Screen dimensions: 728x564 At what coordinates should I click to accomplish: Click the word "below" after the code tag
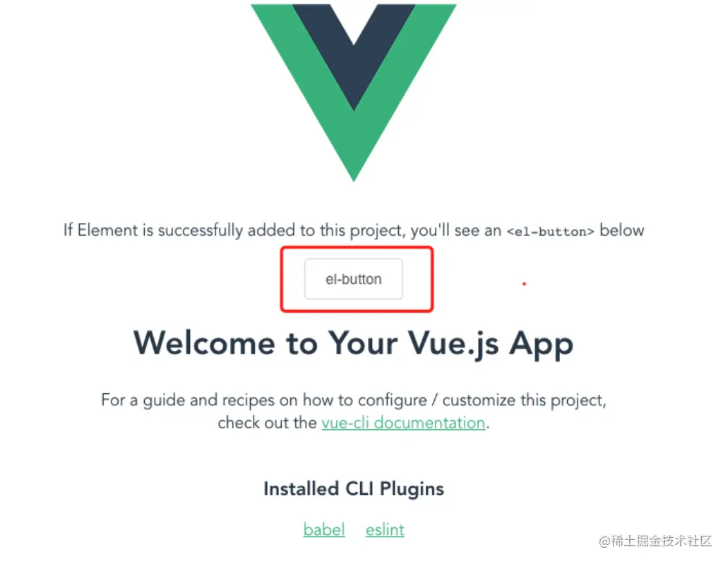point(622,230)
